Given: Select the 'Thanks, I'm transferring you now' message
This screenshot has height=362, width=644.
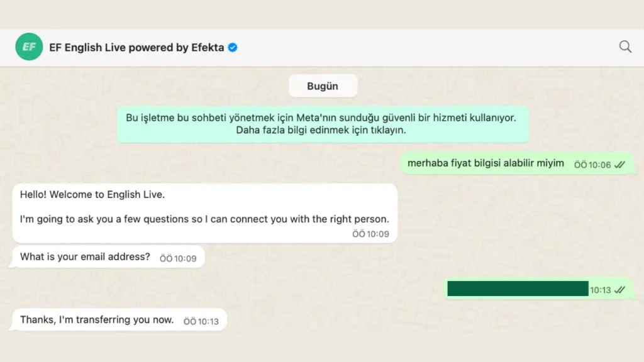Looking at the screenshot, I should [119, 320].
